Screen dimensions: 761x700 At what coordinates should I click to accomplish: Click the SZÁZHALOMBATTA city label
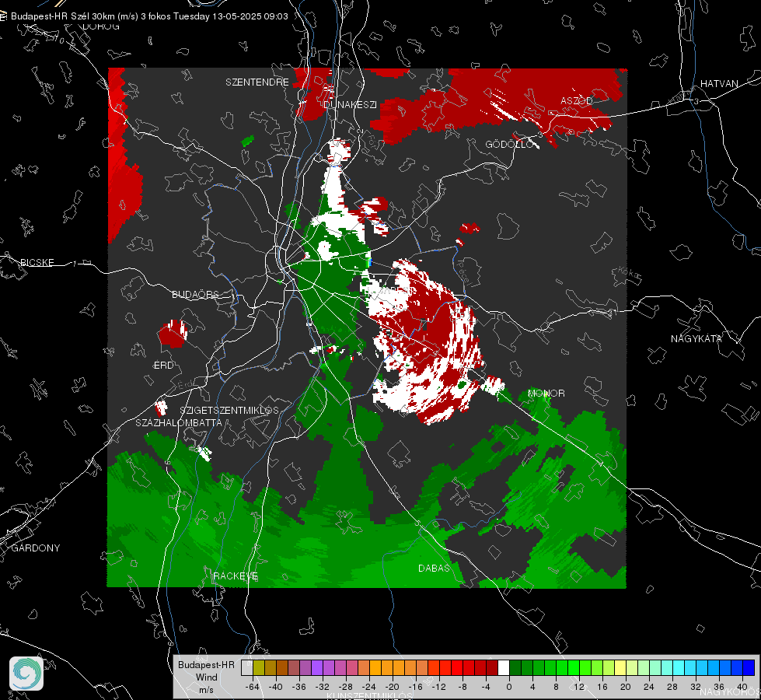[x=179, y=422]
